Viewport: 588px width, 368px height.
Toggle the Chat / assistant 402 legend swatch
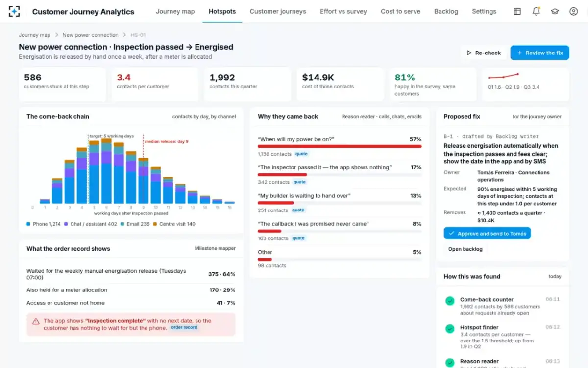(x=66, y=224)
